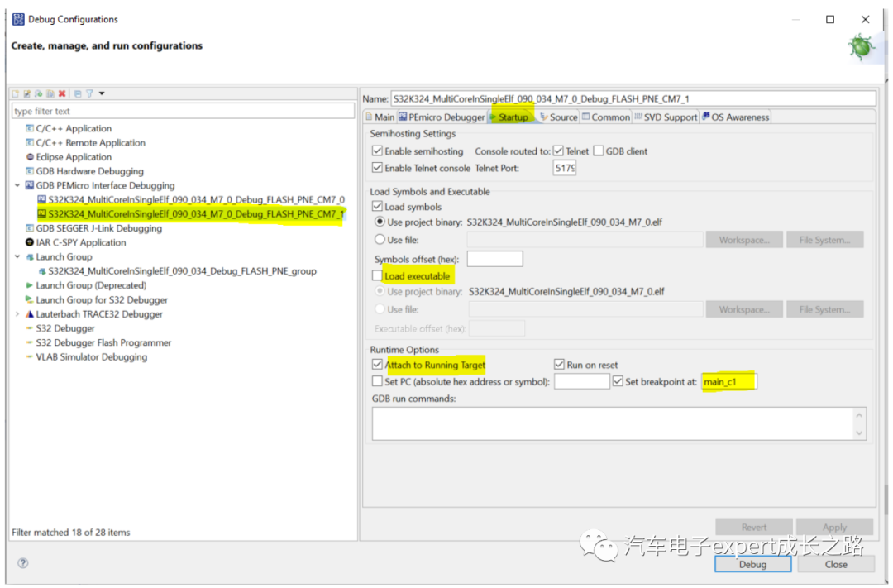Toggle Enable Telnet console checkbox

tap(377, 168)
